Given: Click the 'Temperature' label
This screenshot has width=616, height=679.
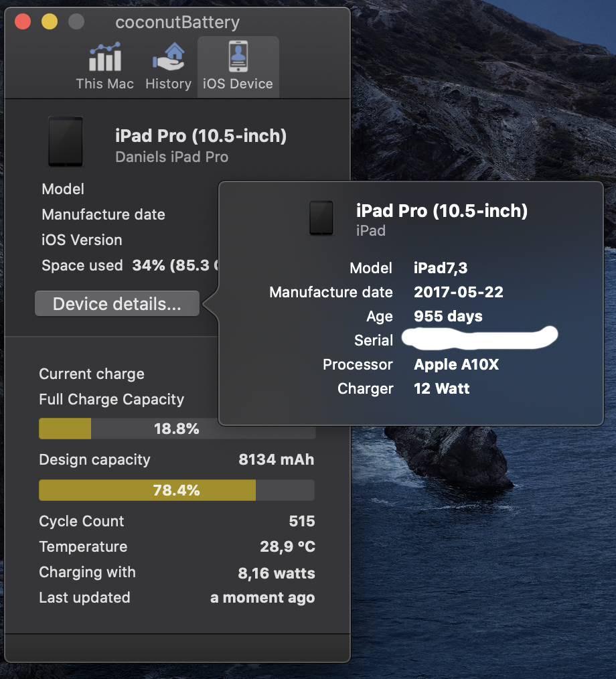Looking at the screenshot, I should [83, 547].
